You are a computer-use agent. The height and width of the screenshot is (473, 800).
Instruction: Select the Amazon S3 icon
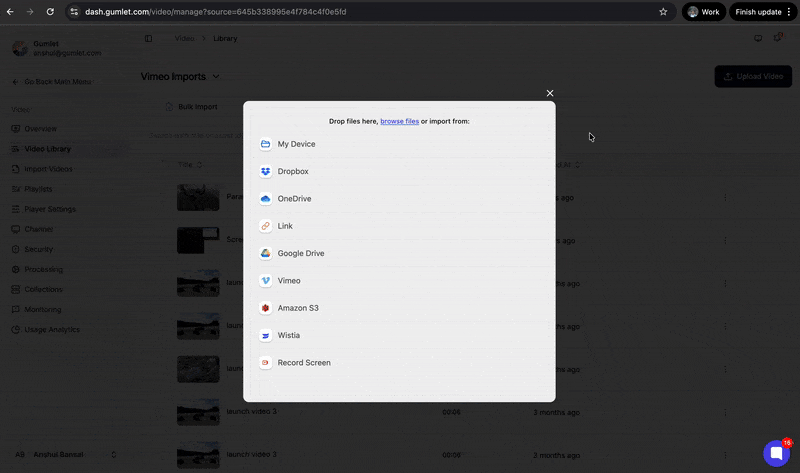(266, 308)
